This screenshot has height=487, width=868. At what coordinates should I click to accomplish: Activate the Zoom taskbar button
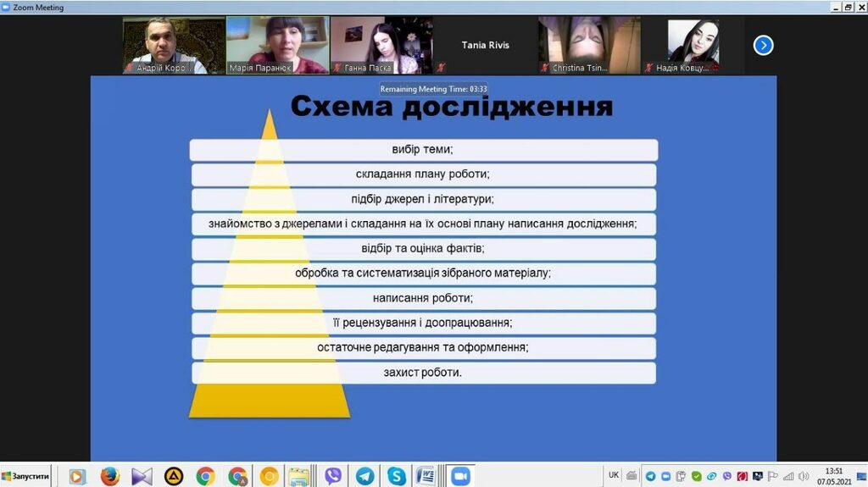point(460,476)
